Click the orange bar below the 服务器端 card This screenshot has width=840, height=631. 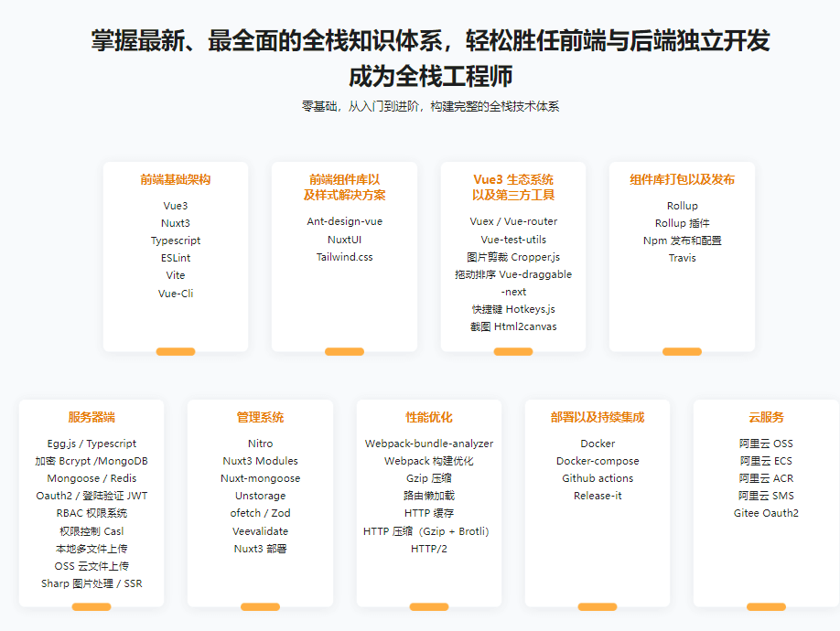tap(92, 606)
